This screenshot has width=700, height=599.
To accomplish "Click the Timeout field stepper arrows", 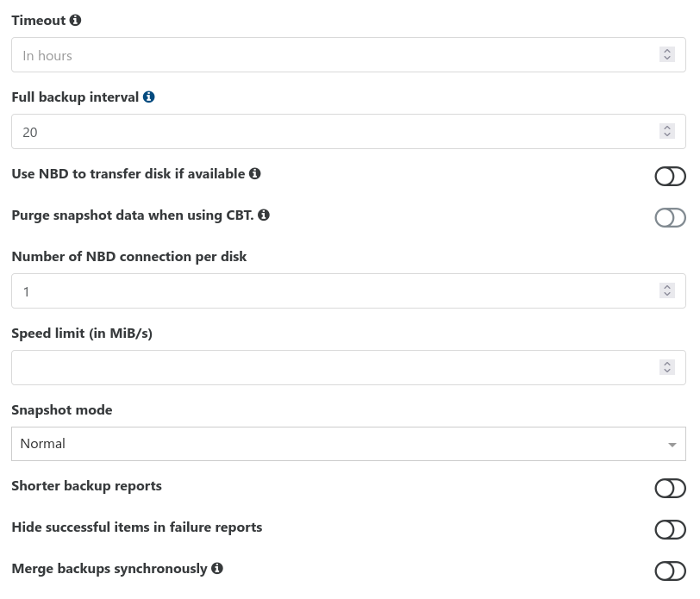I will (667, 54).
